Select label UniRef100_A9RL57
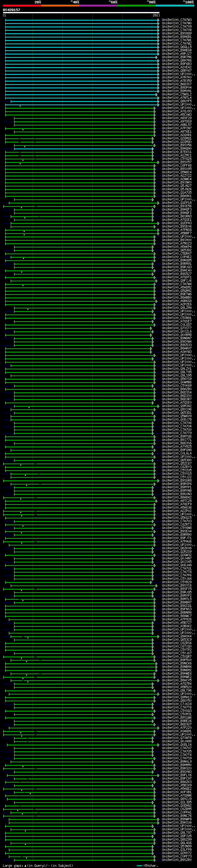 click(177, 125)
